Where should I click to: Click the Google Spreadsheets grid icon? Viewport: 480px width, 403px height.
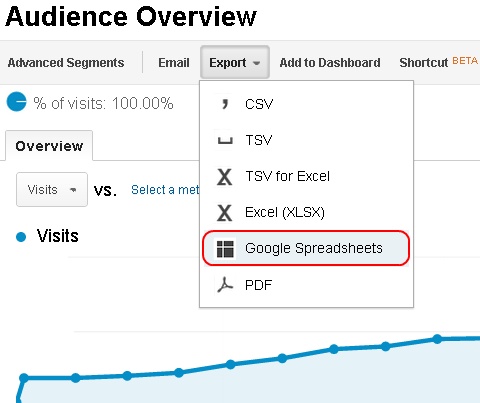tap(225, 249)
